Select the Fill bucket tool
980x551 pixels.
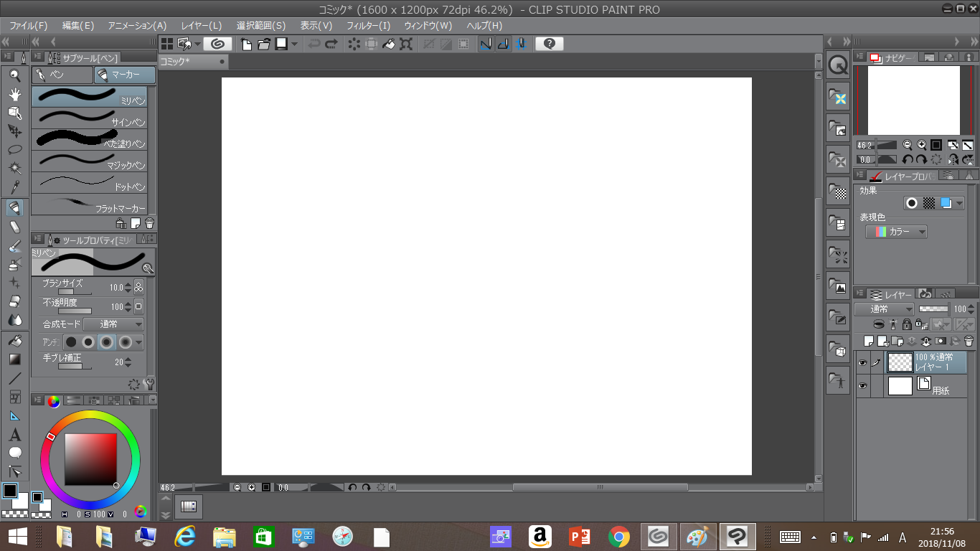click(14, 340)
